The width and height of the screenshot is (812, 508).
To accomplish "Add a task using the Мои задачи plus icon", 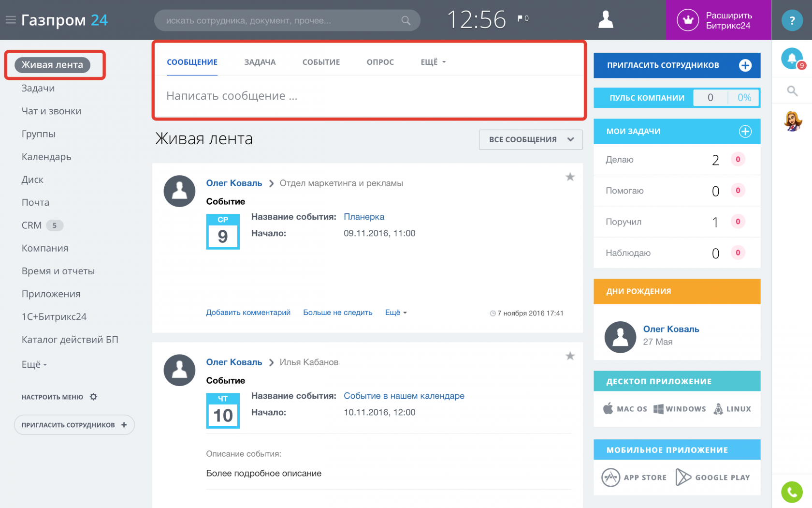I will click(x=745, y=131).
